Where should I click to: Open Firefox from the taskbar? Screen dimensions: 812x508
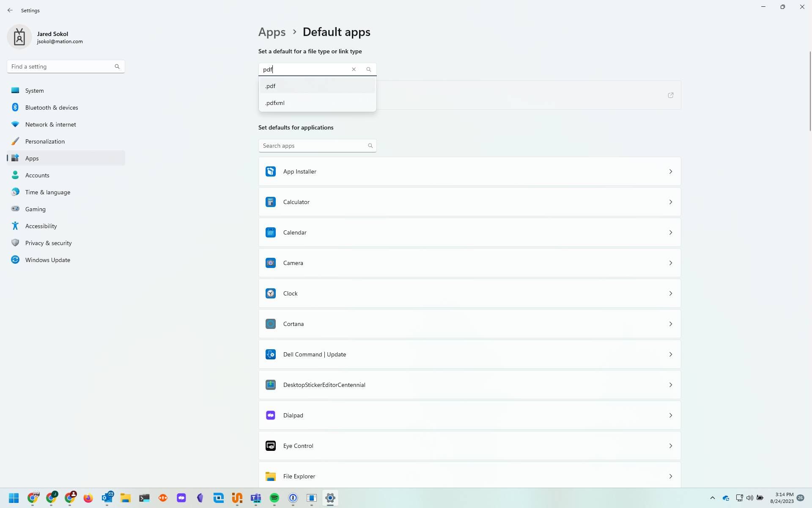point(88,498)
